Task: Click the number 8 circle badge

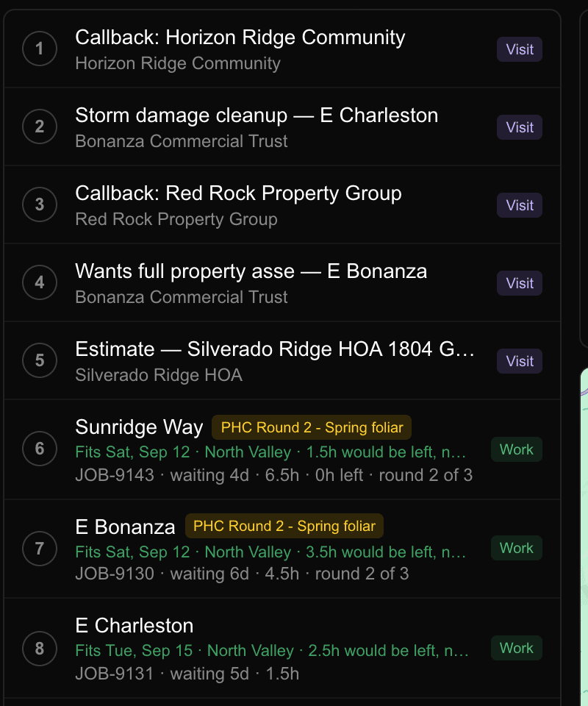Action: [40, 649]
